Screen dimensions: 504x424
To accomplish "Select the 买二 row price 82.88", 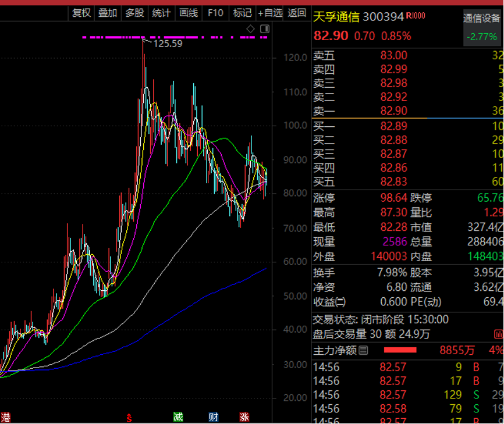I will tap(394, 140).
